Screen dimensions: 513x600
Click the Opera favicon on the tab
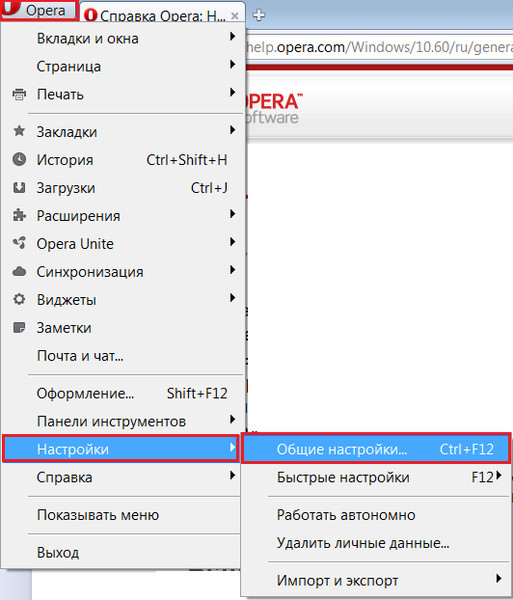pyautogui.click(x=90, y=16)
